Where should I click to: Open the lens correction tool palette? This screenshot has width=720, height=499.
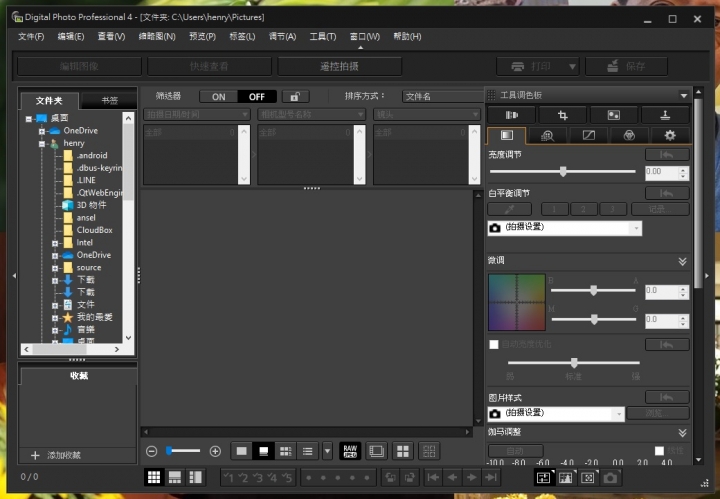tap(511, 115)
